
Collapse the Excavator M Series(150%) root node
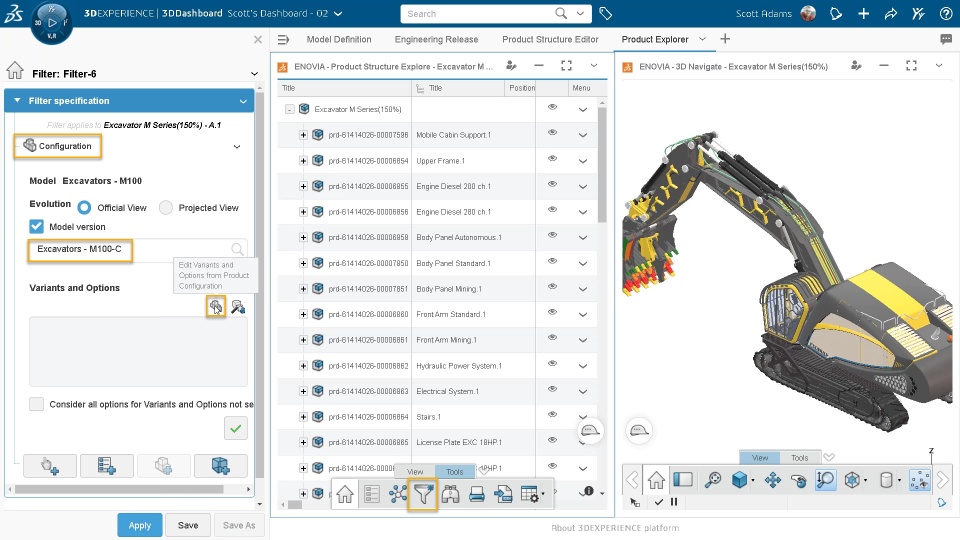pos(290,109)
